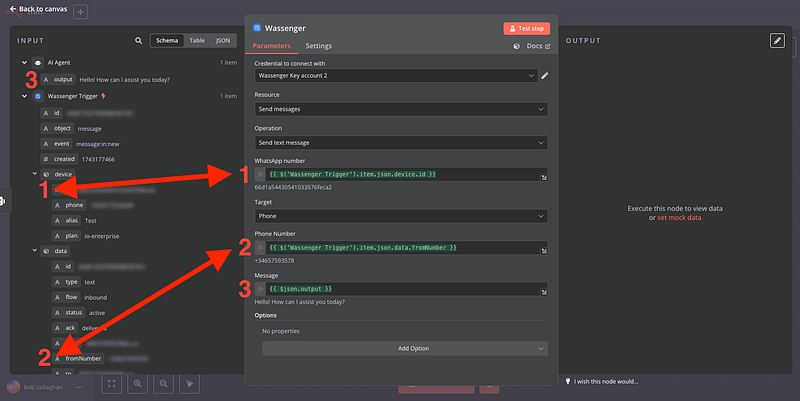Click the add workflow plus icon

[80, 12]
